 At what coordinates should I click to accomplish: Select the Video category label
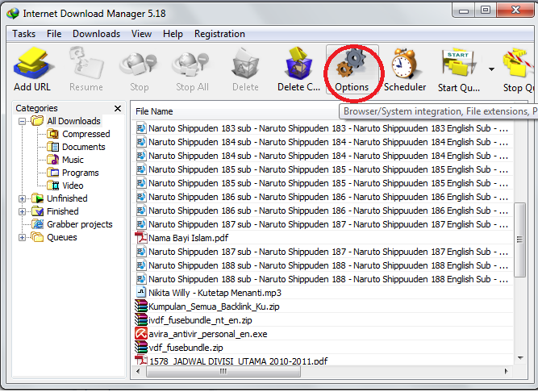(73, 186)
